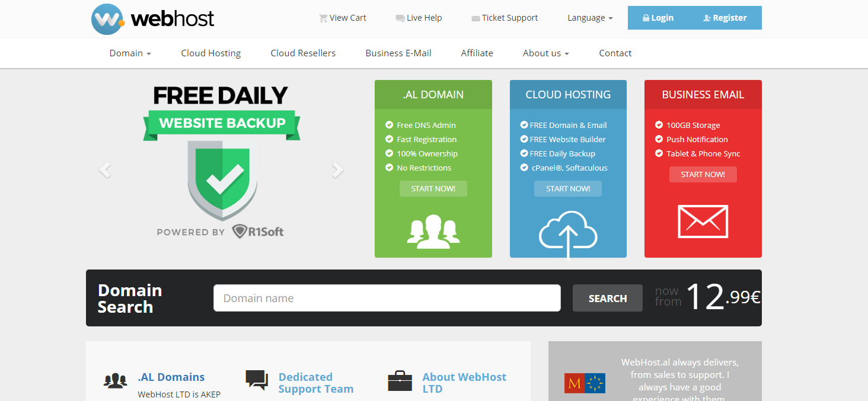Screen dimensions: 868x401
Task: Click the chat bubbles icon beside Dedicated Support
Action: pyautogui.click(x=257, y=380)
